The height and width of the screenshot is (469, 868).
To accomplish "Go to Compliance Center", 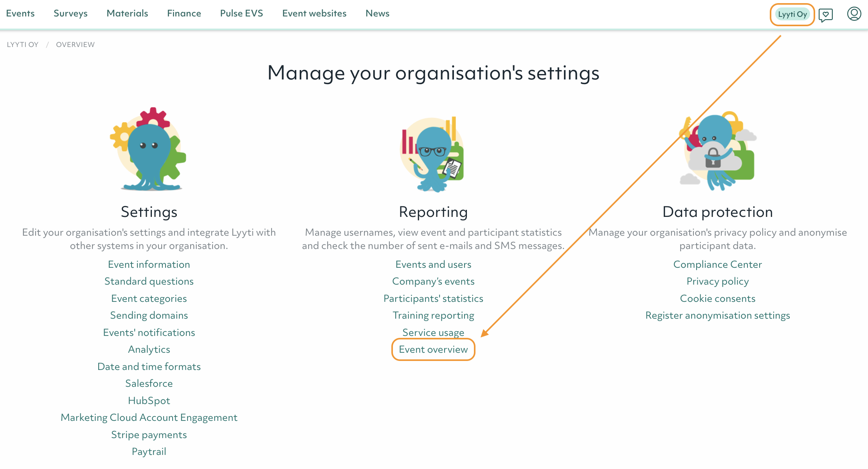I will tap(717, 264).
